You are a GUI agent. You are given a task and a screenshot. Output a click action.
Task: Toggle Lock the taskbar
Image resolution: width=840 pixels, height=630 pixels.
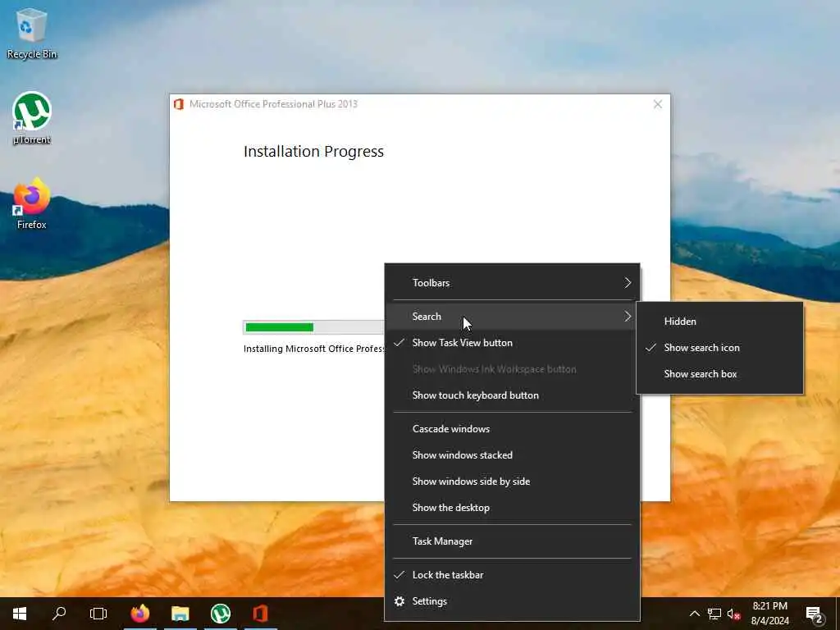pos(512,575)
